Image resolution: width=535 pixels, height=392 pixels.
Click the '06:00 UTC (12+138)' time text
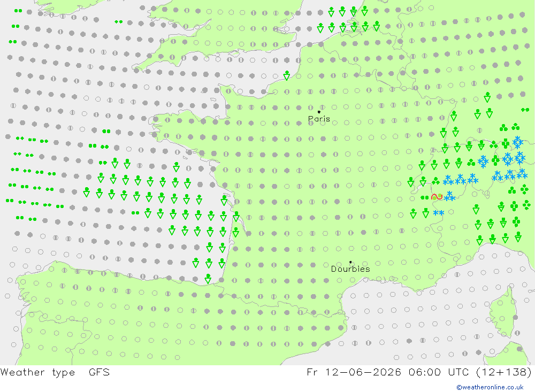[x=470, y=372]
